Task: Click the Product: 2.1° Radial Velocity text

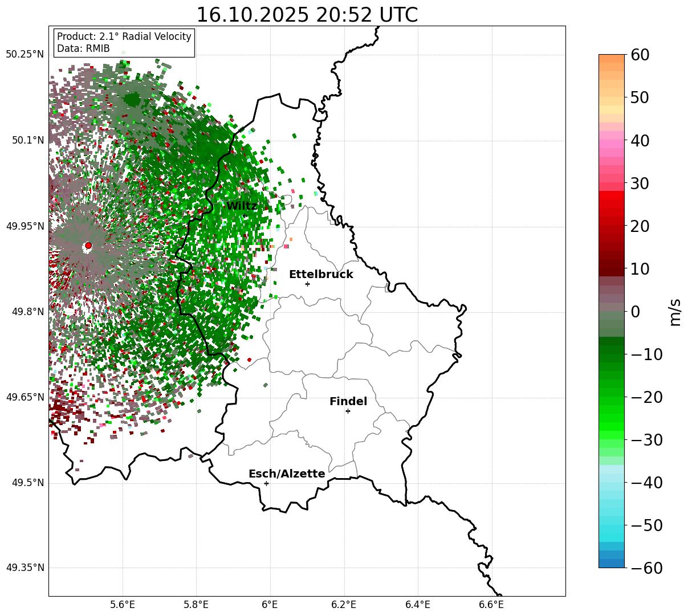Action: (124, 36)
